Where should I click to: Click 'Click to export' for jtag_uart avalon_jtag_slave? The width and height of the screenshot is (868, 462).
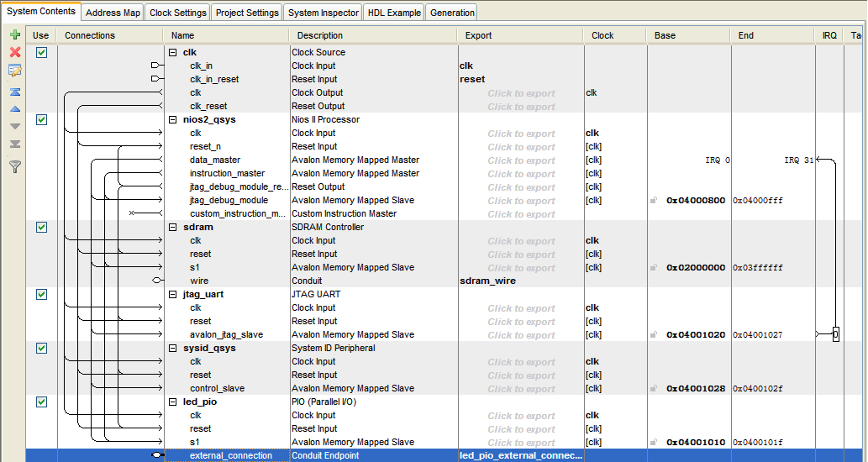point(521,335)
